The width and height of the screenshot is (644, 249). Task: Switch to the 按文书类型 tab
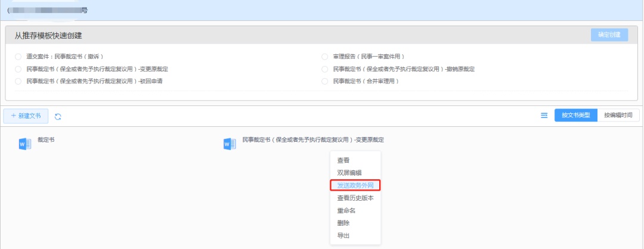pyautogui.click(x=575, y=116)
